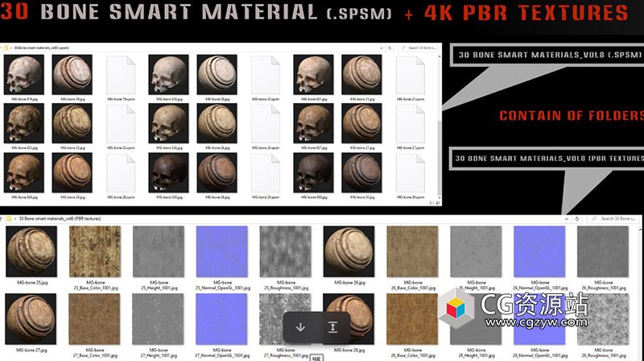The height and width of the screenshot is (361, 644).
Task: Select the MG-bone 26.spsm file icon
Action: click(x=266, y=124)
